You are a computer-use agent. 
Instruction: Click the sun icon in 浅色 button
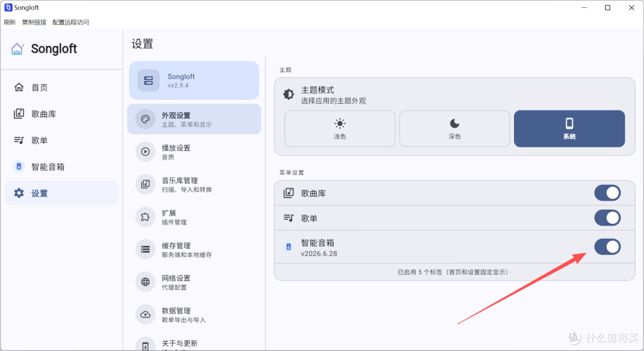(x=340, y=124)
